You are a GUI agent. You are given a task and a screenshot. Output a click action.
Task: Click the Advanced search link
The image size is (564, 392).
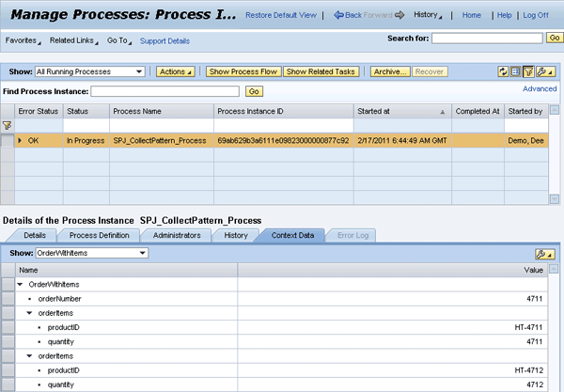pyautogui.click(x=540, y=89)
